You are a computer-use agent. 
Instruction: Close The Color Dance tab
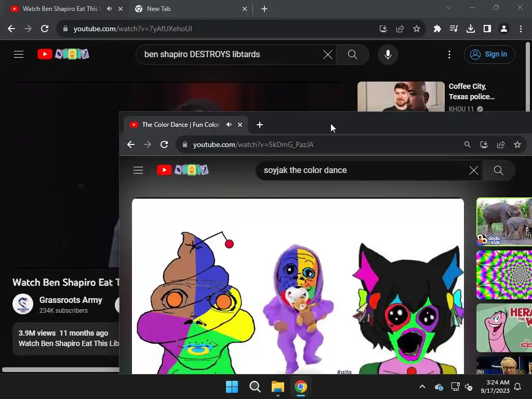click(240, 125)
